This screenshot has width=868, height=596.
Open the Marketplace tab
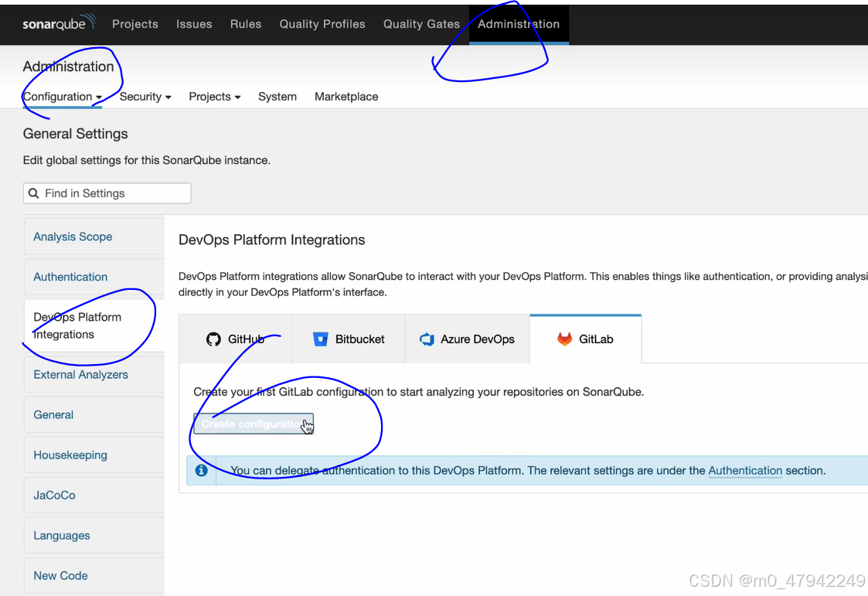click(346, 97)
